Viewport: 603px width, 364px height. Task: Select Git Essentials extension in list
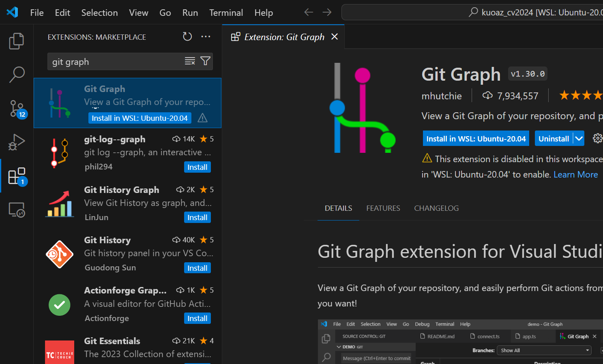127,347
